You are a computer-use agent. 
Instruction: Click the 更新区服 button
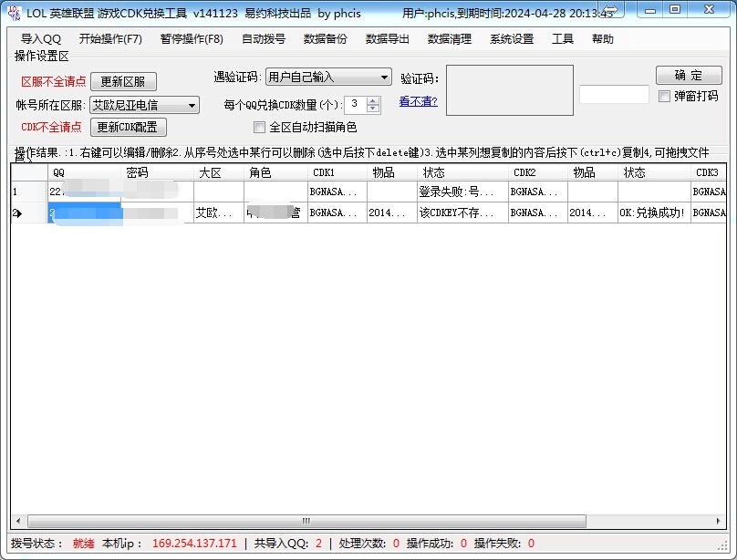(x=123, y=82)
